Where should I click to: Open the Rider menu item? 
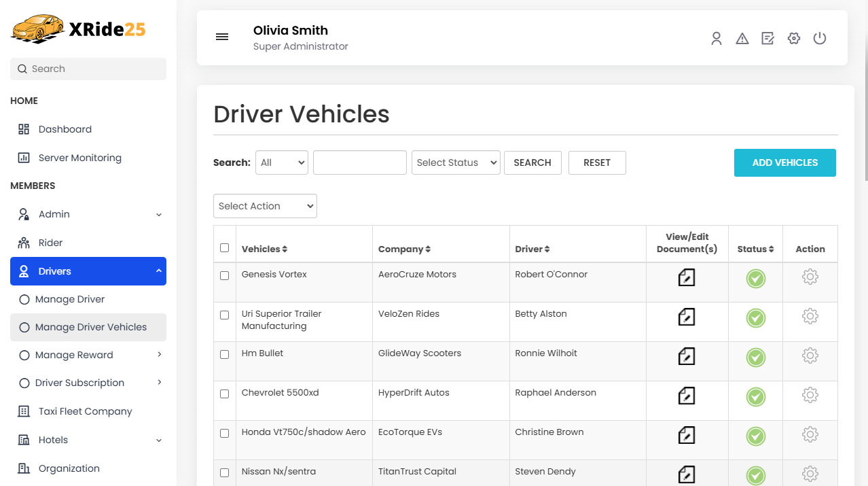(x=88, y=243)
